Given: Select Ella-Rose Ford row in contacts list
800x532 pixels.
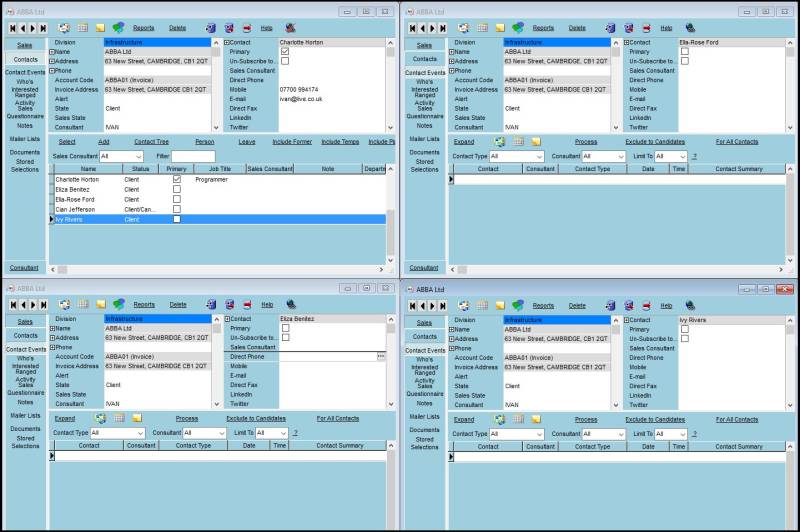Looking at the screenshot, I should [x=219, y=199].
